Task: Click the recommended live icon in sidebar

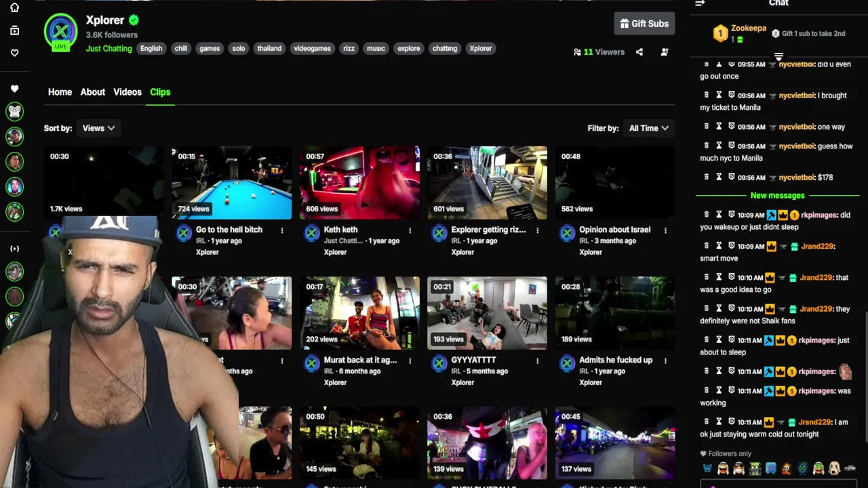Action: click(x=14, y=249)
